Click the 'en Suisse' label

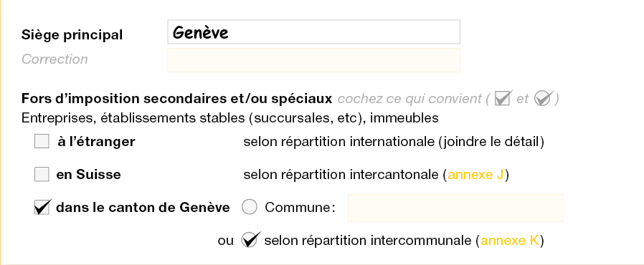point(89,175)
